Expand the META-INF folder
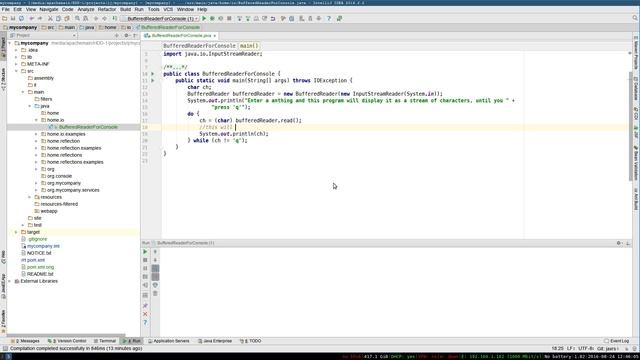 pyautogui.click(x=16, y=64)
